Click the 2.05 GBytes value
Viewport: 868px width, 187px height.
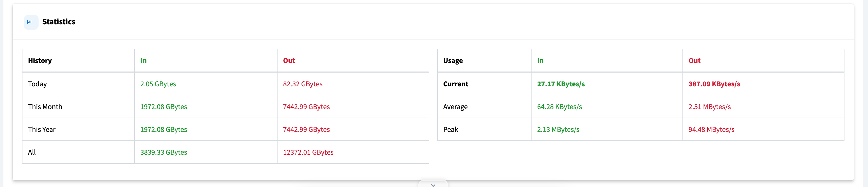pyautogui.click(x=158, y=84)
